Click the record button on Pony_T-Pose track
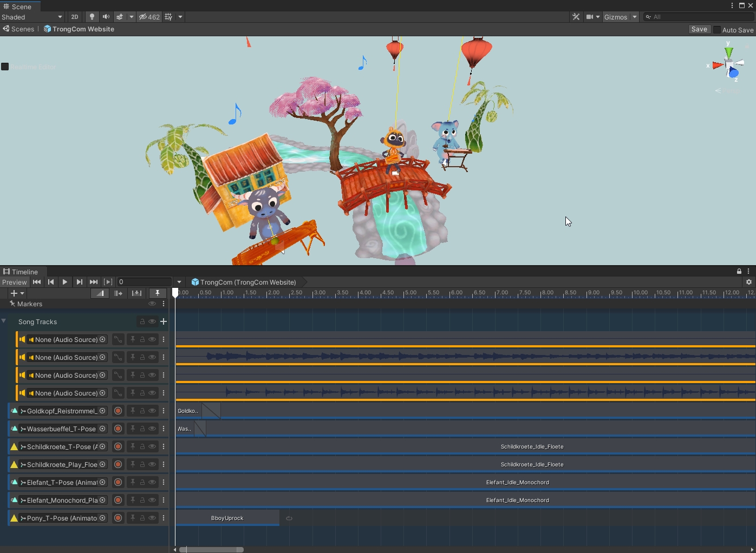The height and width of the screenshot is (553, 756). coord(118,518)
